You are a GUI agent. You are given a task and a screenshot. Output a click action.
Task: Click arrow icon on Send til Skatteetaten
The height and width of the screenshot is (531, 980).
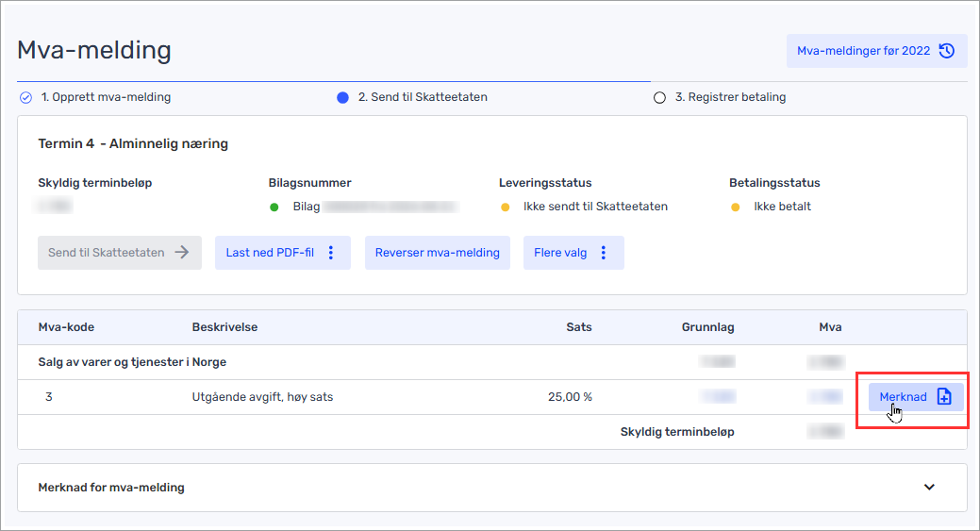(182, 253)
